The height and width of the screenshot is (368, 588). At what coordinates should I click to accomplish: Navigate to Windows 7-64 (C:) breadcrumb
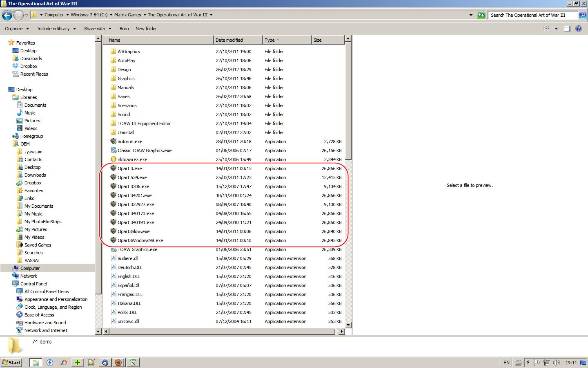(x=89, y=15)
